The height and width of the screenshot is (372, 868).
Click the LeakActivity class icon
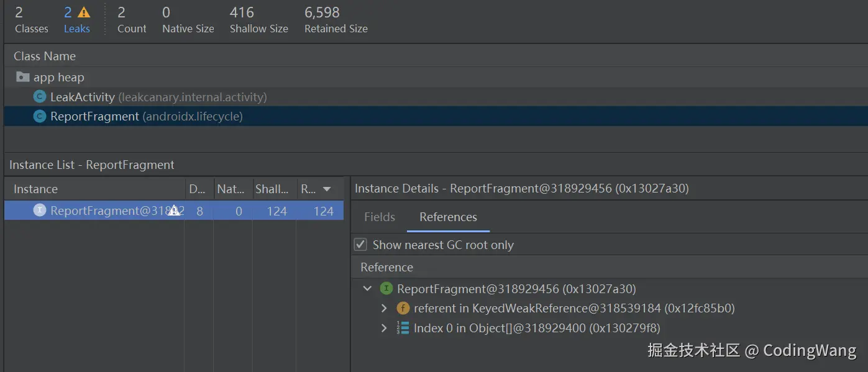[40, 97]
